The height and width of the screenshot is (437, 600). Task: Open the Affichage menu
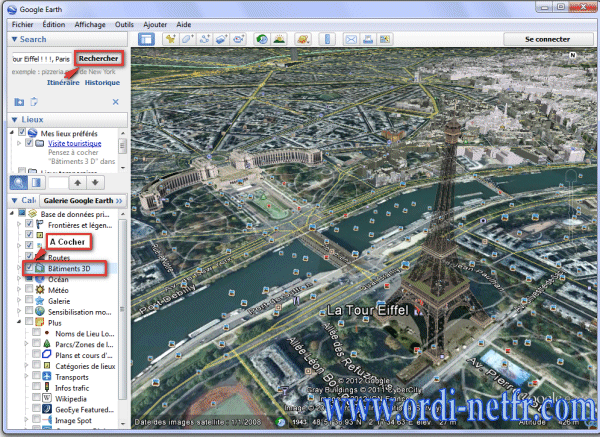click(x=90, y=24)
